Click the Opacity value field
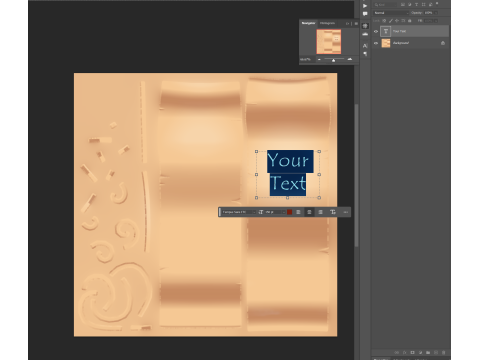480x360 pixels. click(428, 13)
